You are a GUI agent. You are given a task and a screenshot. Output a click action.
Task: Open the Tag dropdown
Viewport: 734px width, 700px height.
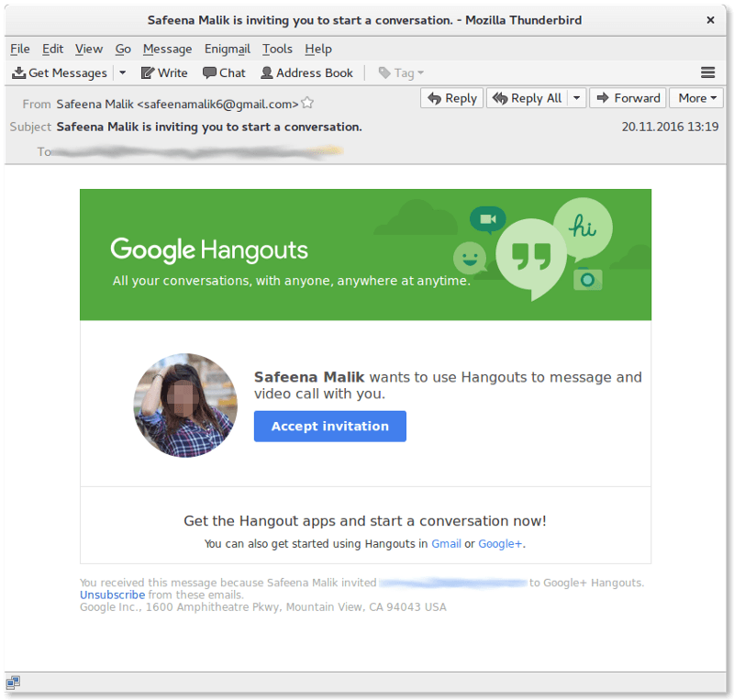tap(401, 73)
